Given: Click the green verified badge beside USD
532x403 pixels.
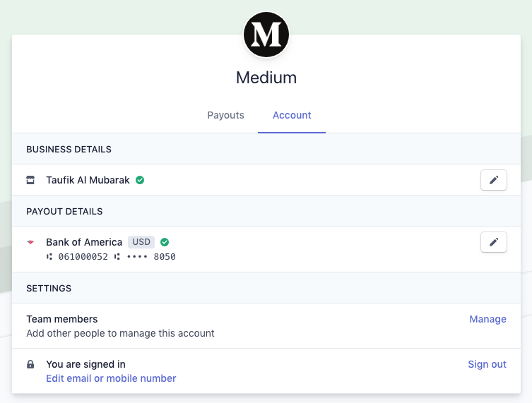Looking at the screenshot, I should coord(165,242).
